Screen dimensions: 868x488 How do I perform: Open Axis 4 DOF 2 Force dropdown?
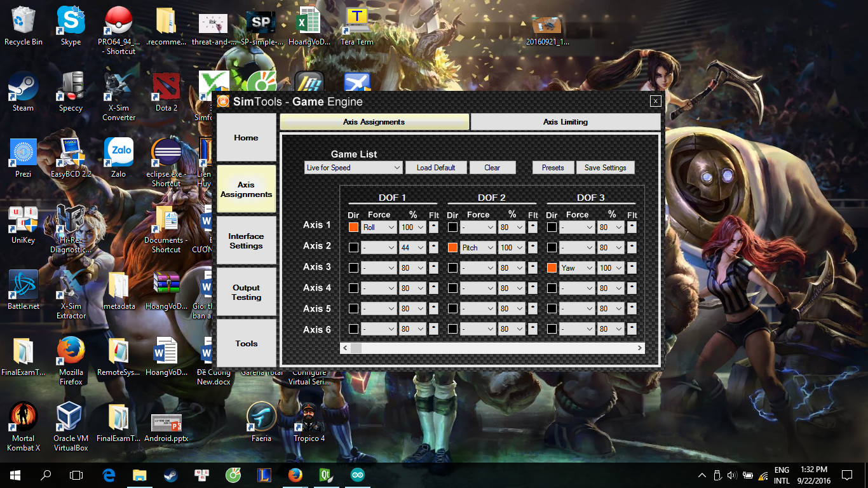click(x=478, y=288)
